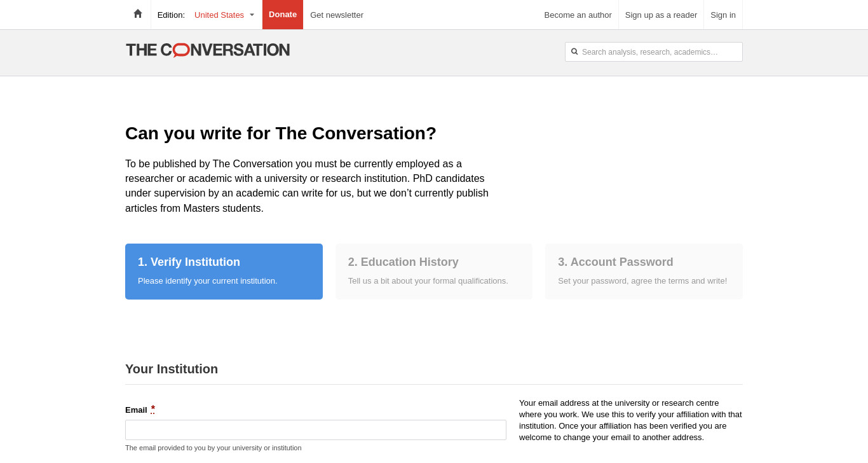Go to the home page icon
The width and height of the screenshot is (868, 463).
(x=138, y=14)
